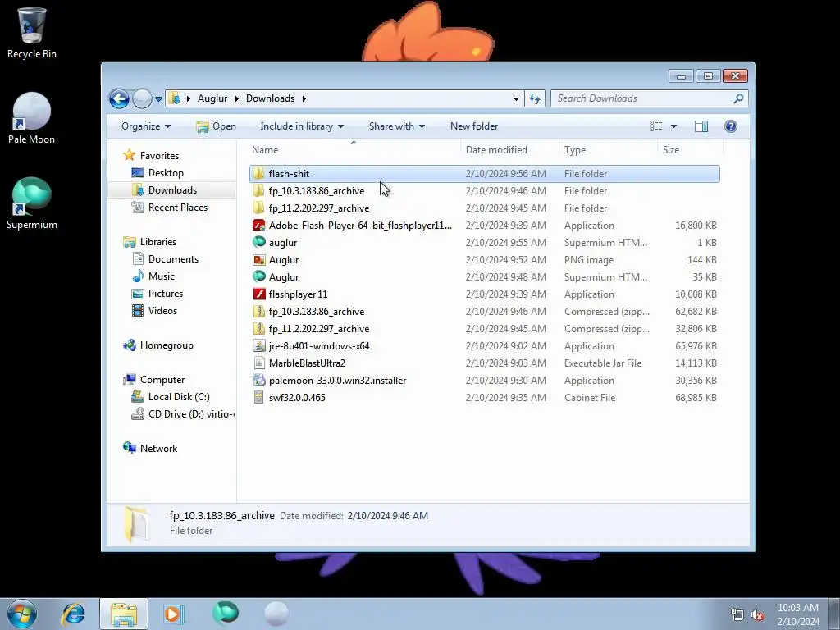This screenshot has height=630, width=840.
Task: Click the Open toolbar button
Action: point(216,126)
